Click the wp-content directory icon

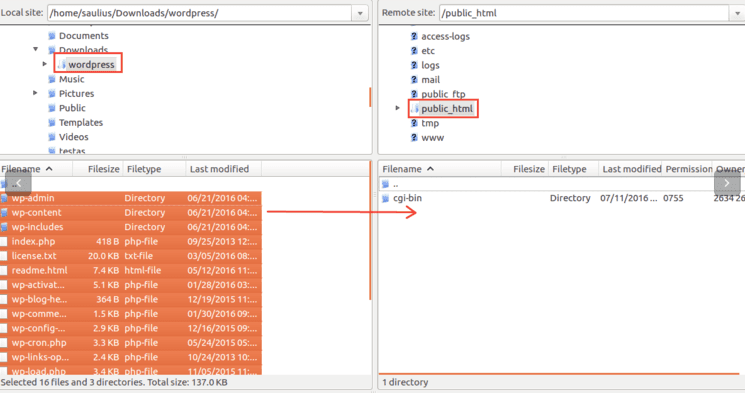[x=4, y=212]
